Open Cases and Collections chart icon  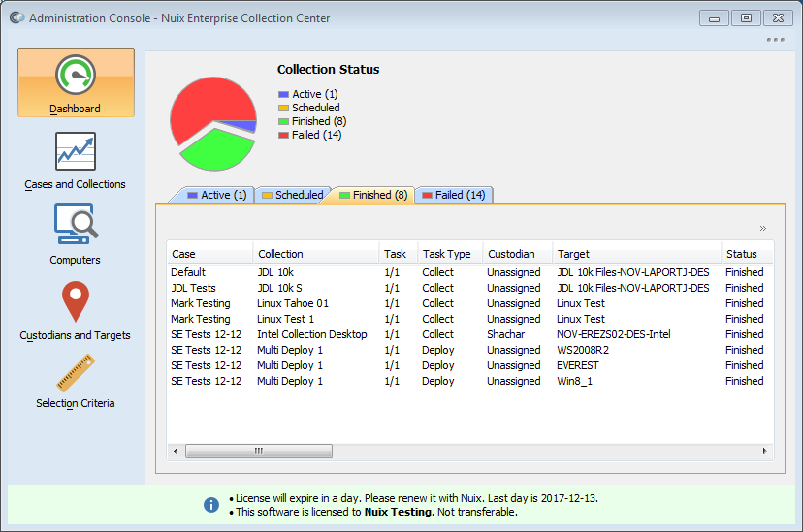(76, 151)
